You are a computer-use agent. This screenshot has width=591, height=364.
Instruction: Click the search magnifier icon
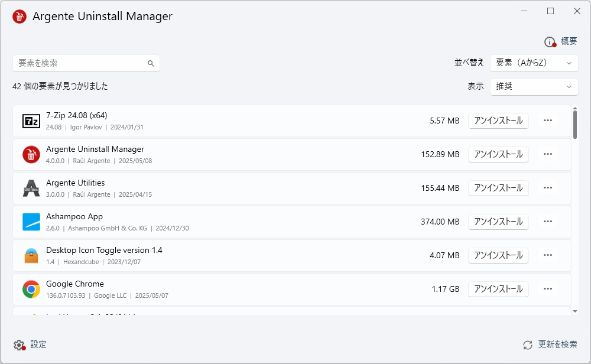click(151, 63)
